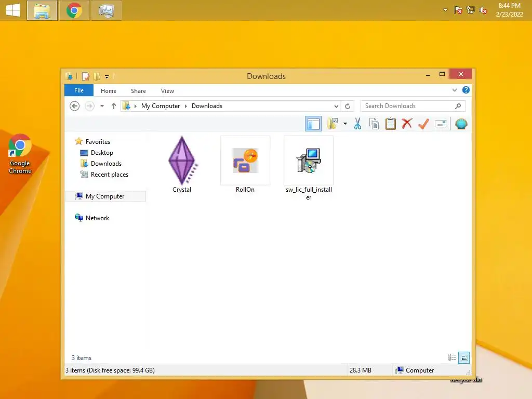Image resolution: width=532 pixels, height=399 pixels.
Task: Expand the address bar root path arrow
Action: [136, 106]
